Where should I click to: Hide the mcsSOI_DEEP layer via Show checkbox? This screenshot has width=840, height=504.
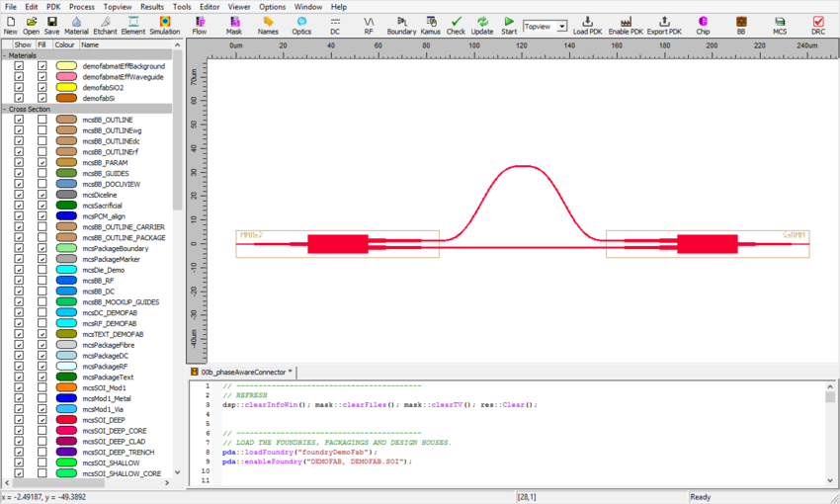pyautogui.click(x=19, y=420)
